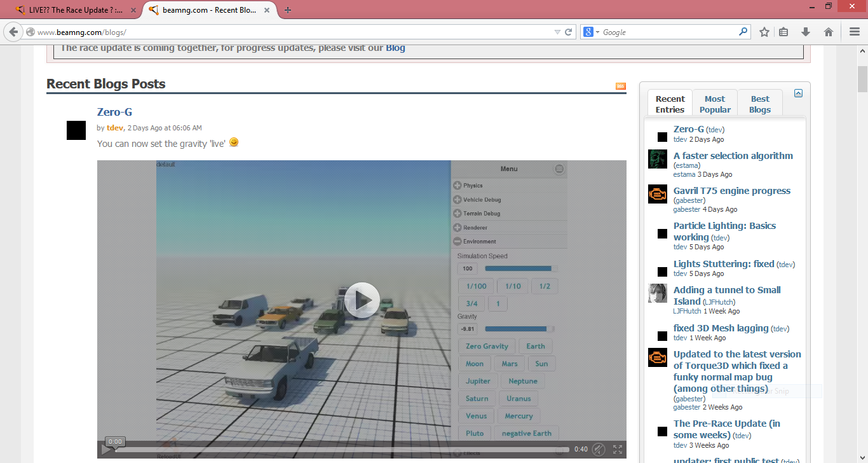This screenshot has width=868, height=463.
Task: Open the orange RSS feed icon
Action: [621, 86]
